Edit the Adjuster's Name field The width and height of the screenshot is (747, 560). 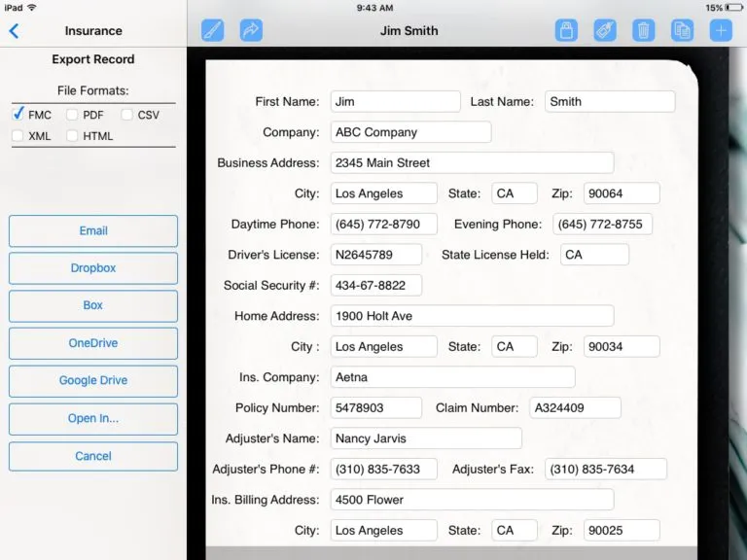click(x=426, y=438)
